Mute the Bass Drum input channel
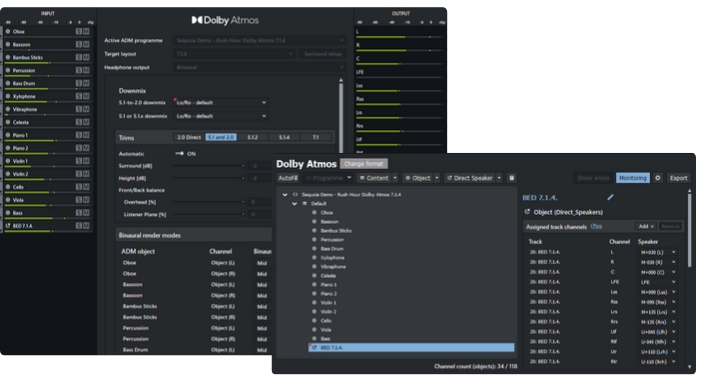Screen dimensions: 705x380 [86, 83]
